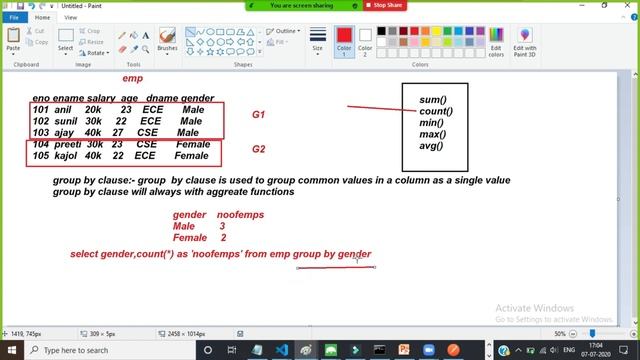Switch to the Home tab

pyautogui.click(x=42, y=18)
